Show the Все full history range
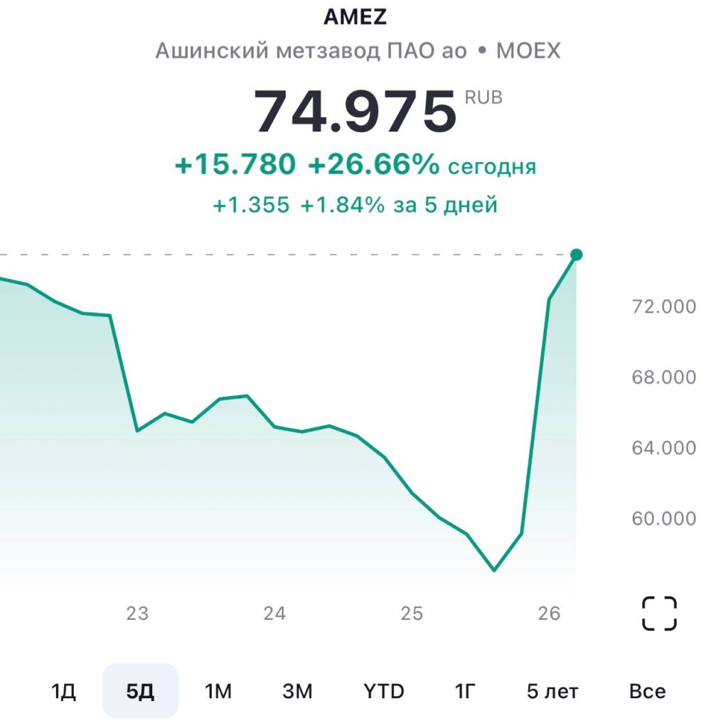Screen dimensions: 711x728 (647, 691)
